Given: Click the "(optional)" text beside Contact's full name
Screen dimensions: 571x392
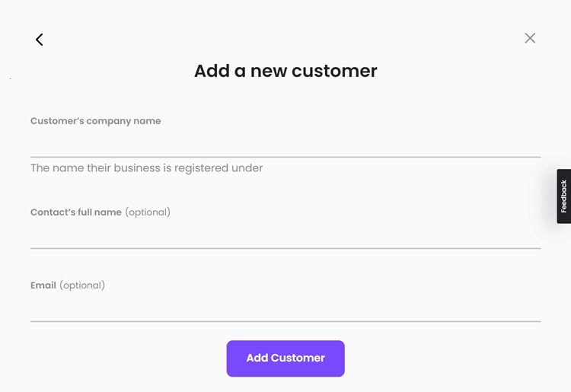Looking at the screenshot, I should point(148,212).
